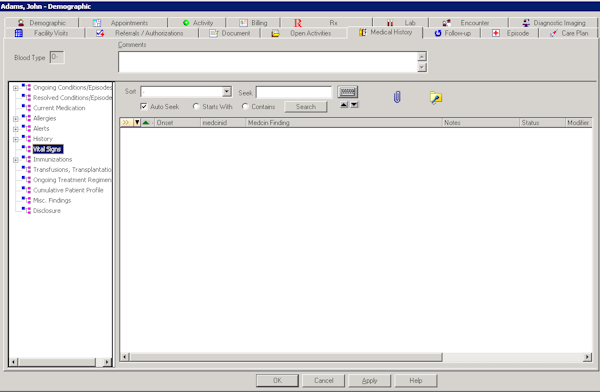Click the yellow double-chevron column icon
This screenshot has height=392, width=600.
click(x=126, y=122)
